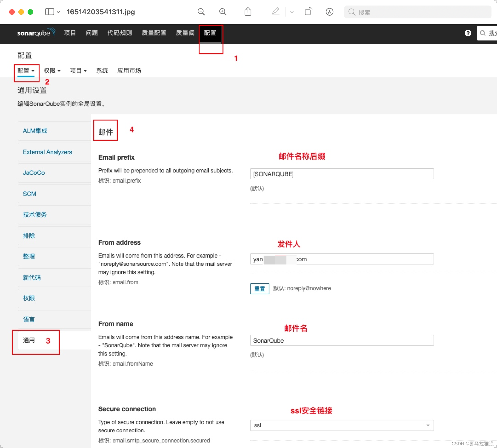The image size is (497, 448).
Task: Click the zoom out magnifier icon
Action: tap(201, 12)
